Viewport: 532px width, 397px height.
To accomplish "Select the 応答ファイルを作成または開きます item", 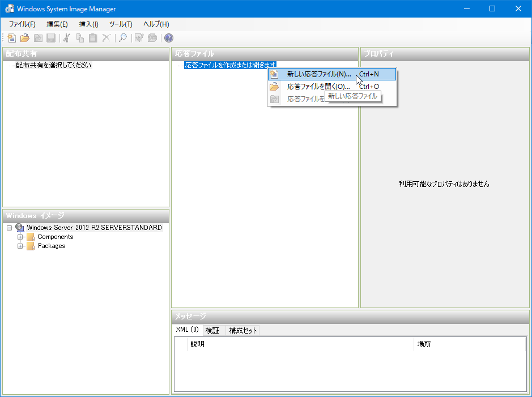I will (230, 65).
